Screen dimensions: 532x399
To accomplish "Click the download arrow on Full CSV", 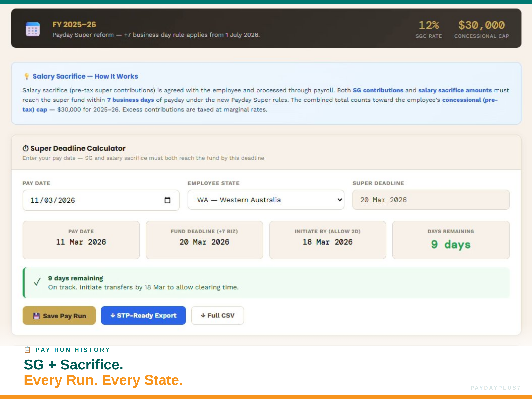I will pyautogui.click(x=203, y=315).
